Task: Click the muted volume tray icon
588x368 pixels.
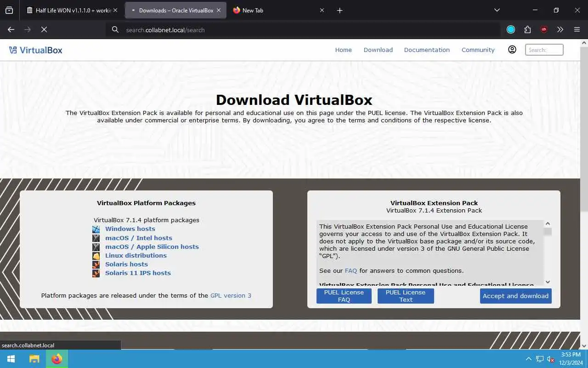Action: [550, 359]
